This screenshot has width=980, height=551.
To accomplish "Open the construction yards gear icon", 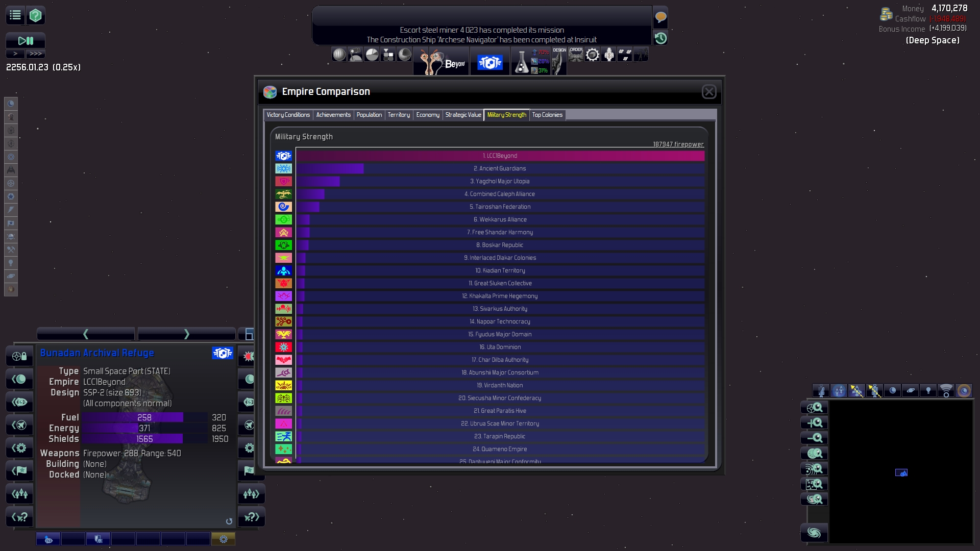I will (592, 55).
